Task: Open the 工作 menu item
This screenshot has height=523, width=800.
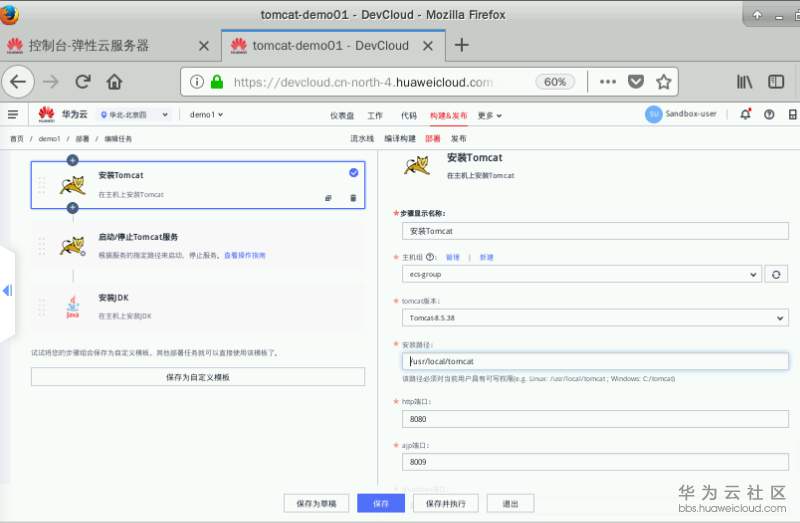Action: click(375, 116)
